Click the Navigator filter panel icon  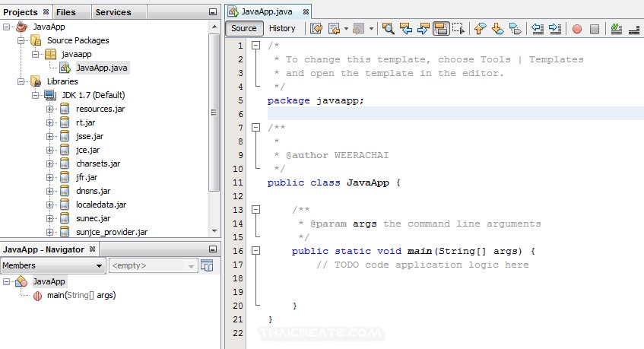click(207, 265)
